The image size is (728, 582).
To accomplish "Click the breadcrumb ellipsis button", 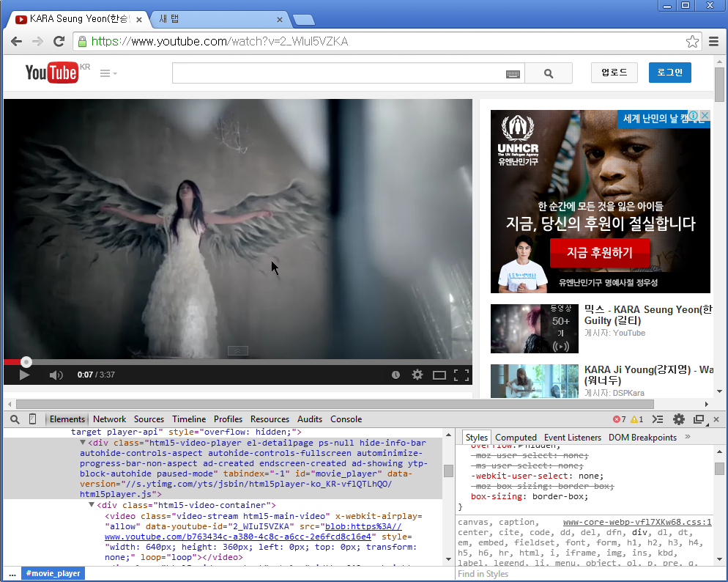I will pyautogui.click(x=12, y=574).
